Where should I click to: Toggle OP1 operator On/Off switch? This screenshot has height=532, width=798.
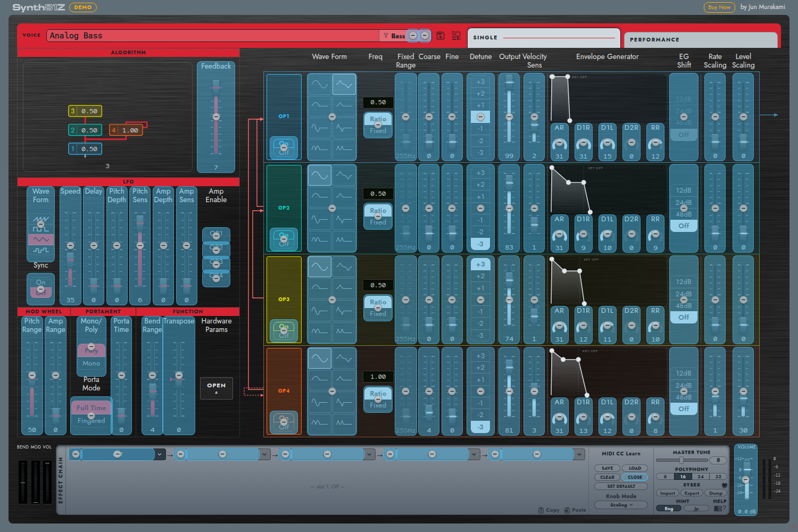pos(284,147)
